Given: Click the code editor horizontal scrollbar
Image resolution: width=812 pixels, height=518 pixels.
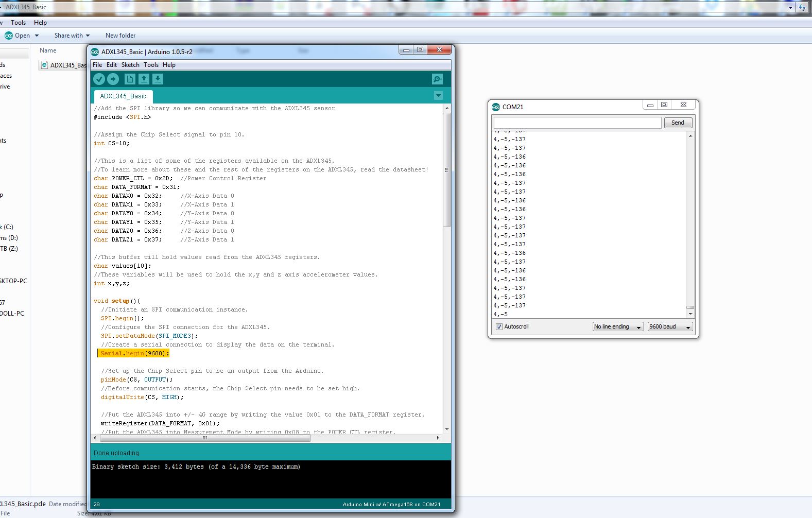Looking at the screenshot, I should coord(205,438).
